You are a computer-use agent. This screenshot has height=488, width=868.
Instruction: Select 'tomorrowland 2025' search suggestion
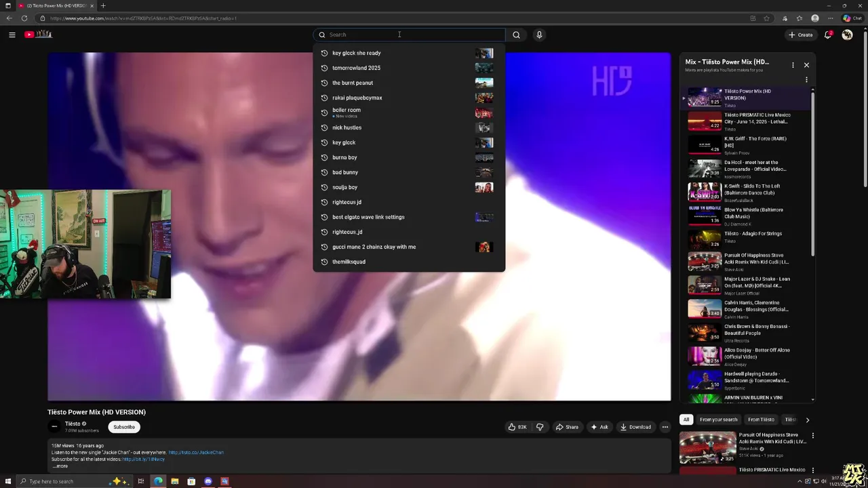click(x=409, y=68)
